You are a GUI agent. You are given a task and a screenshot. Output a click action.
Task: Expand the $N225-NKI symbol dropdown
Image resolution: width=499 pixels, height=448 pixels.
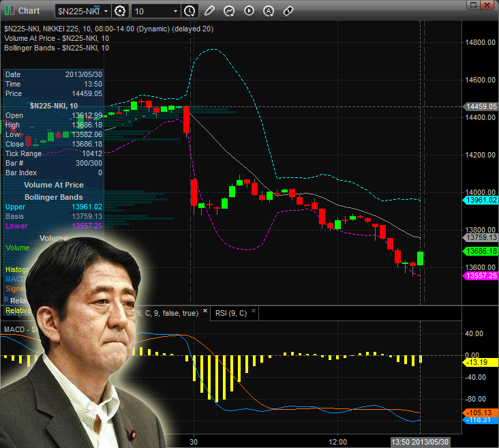(106, 11)
